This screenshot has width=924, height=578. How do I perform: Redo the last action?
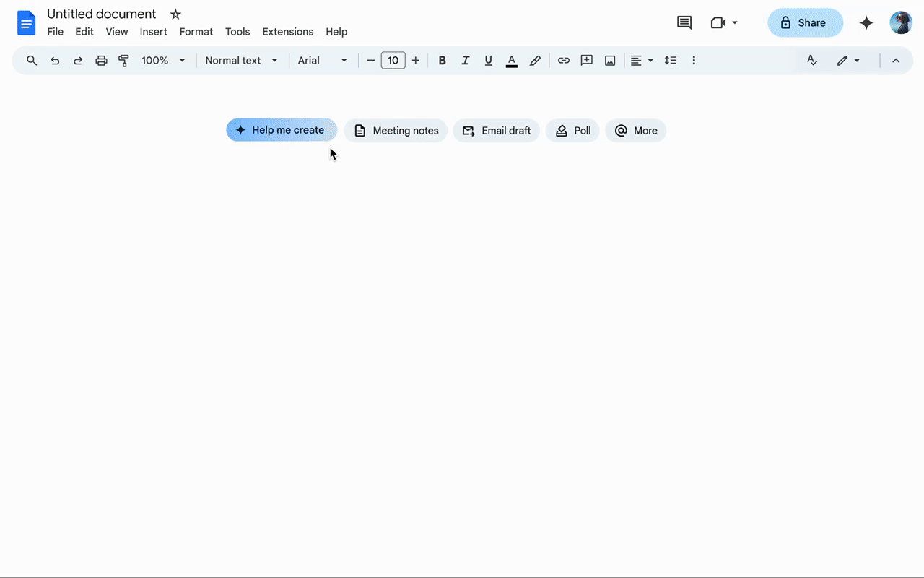click(78, 61)
